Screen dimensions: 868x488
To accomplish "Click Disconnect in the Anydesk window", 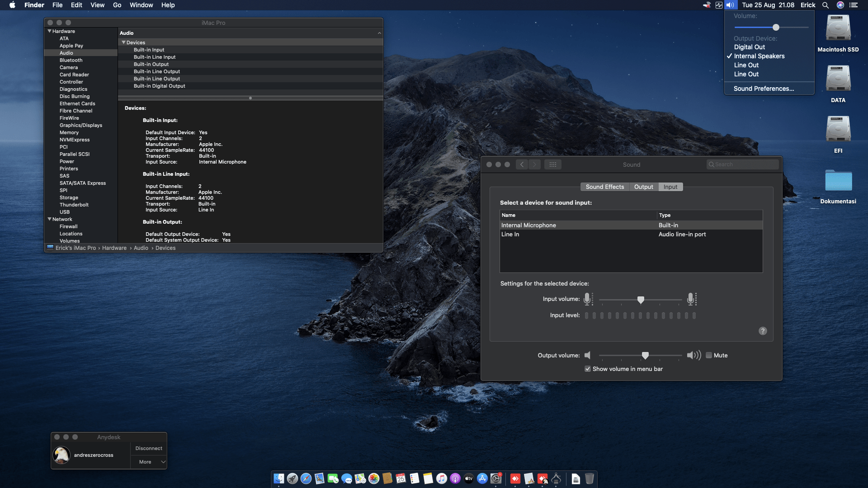I will 149,448.
